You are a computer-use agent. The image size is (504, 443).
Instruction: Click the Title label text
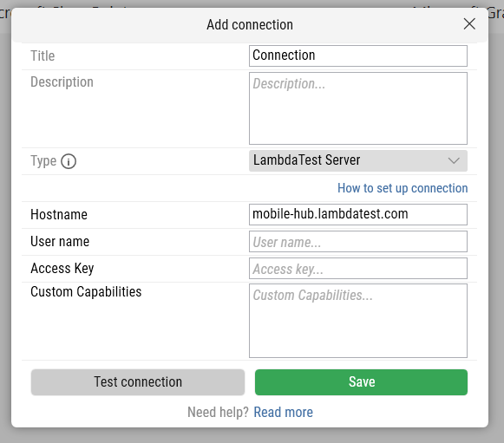click(43, 55)
